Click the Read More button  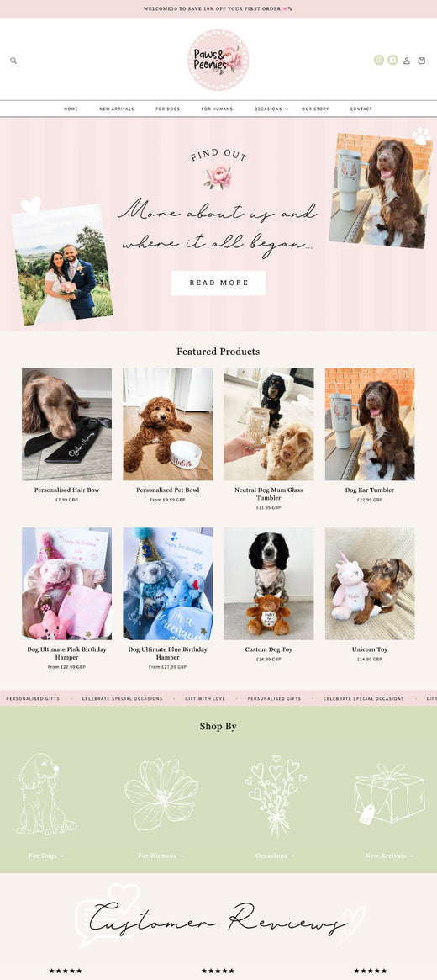[218, 283]
